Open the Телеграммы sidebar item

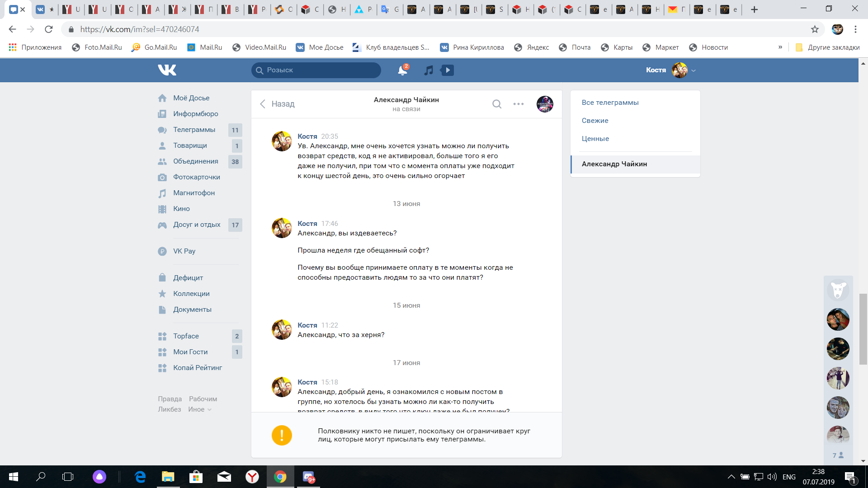(x=194, y=130)
